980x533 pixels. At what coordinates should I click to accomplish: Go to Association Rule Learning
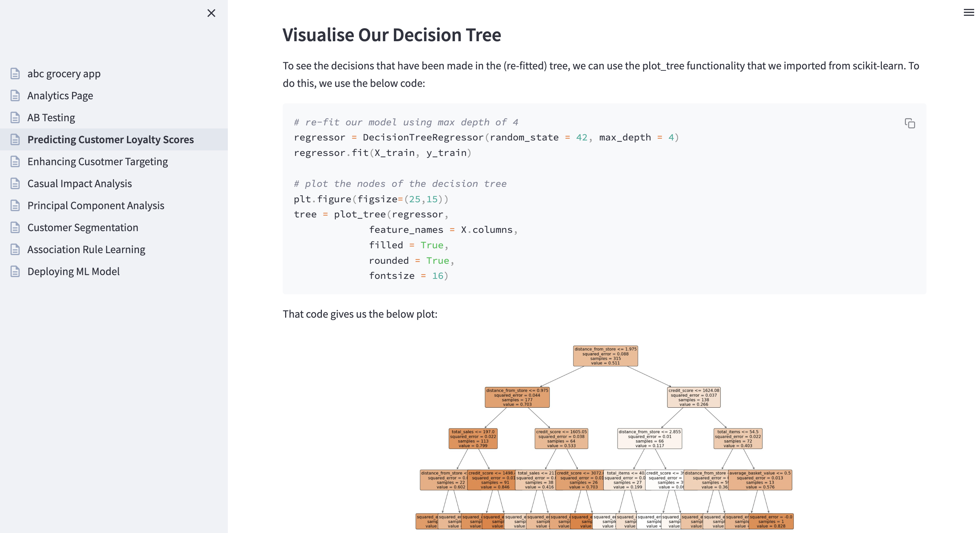click(x=86, y=250)
